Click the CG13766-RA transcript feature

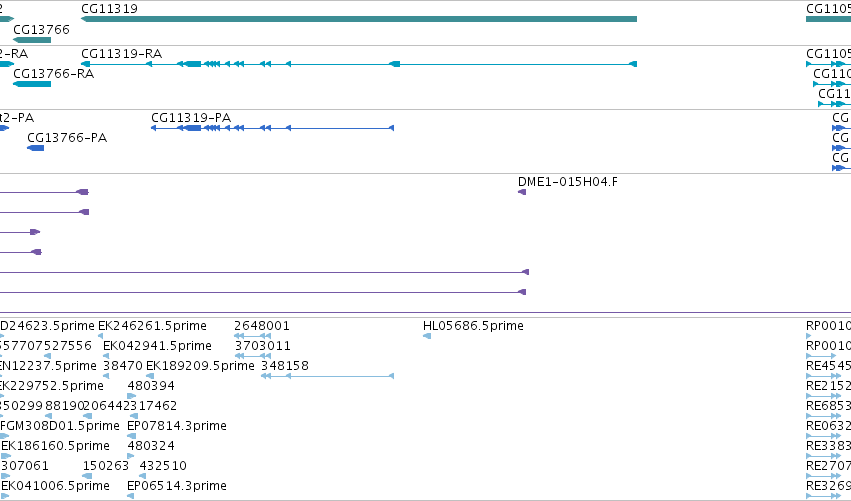[x=32, y=84]
